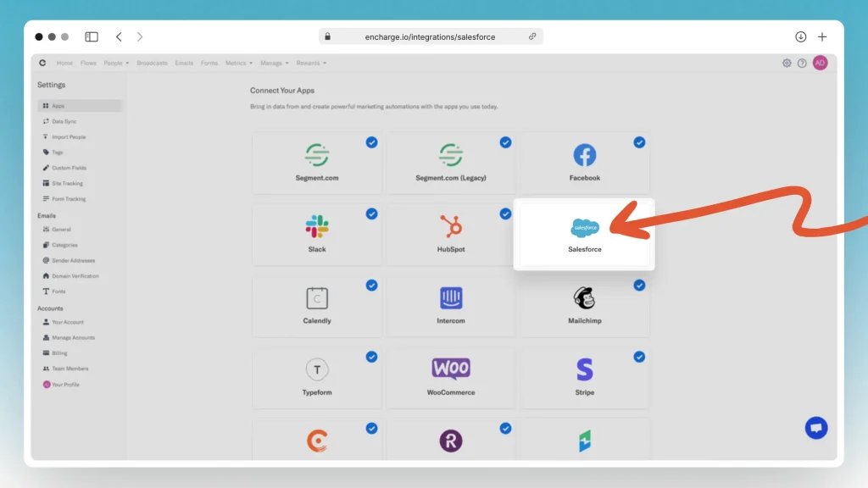Select the Stripe integration tile
This screenshot has height=488, width=868.
[584, 376]
